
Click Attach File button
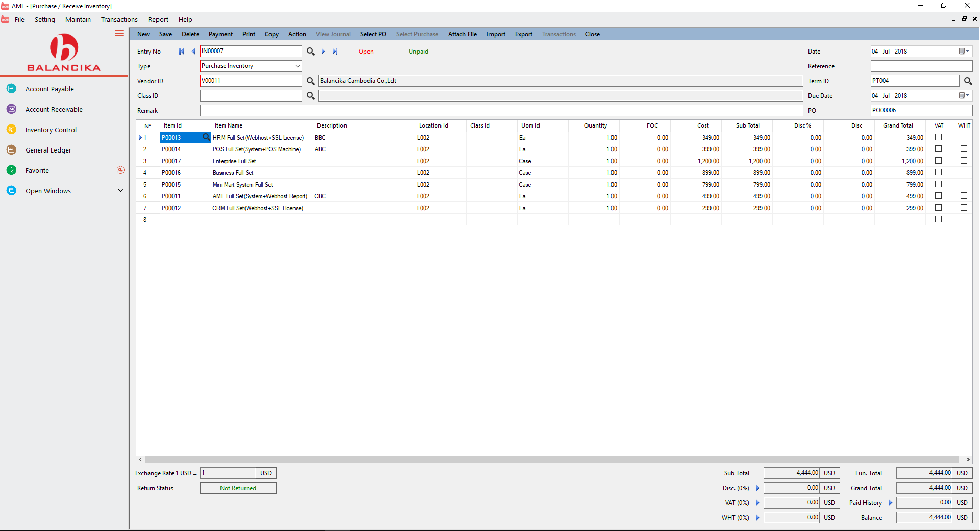(462, 34)
